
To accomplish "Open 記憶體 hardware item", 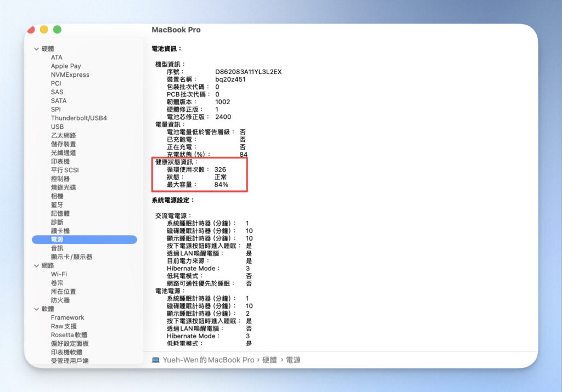I will pyautogui.click(x=60, y=213).
